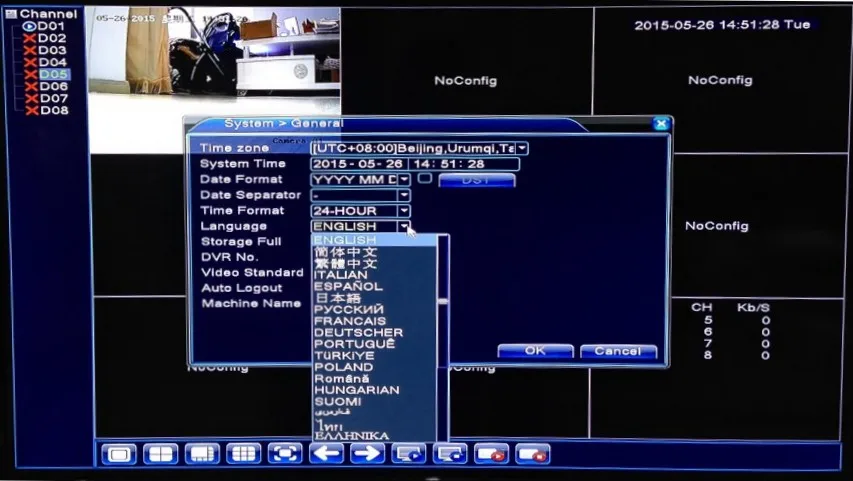Click the Cancel button
The height and width of the screenshot is (481, 853).
(618, 351)
